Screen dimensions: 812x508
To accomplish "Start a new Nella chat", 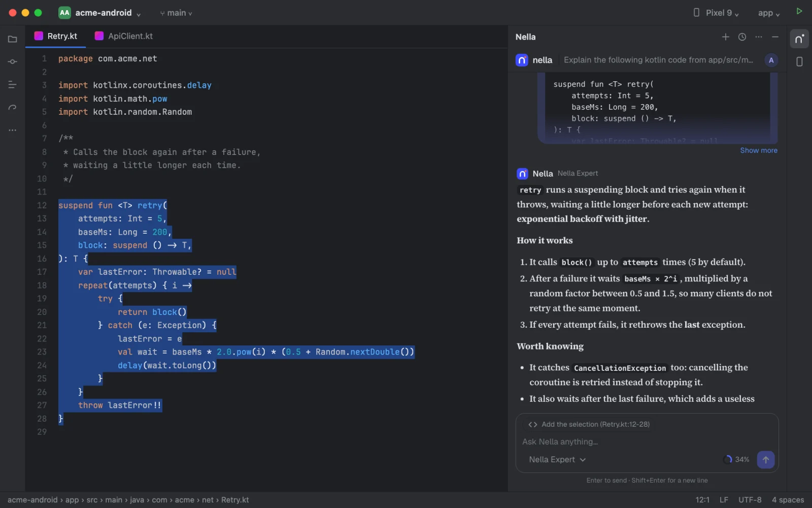I will point(725,37).
